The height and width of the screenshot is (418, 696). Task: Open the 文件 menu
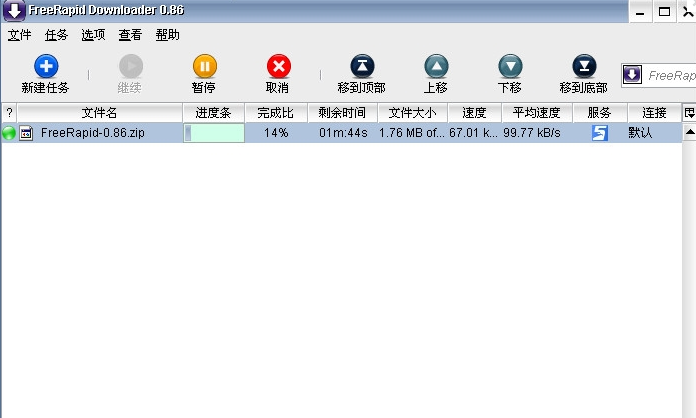[20, 35]
